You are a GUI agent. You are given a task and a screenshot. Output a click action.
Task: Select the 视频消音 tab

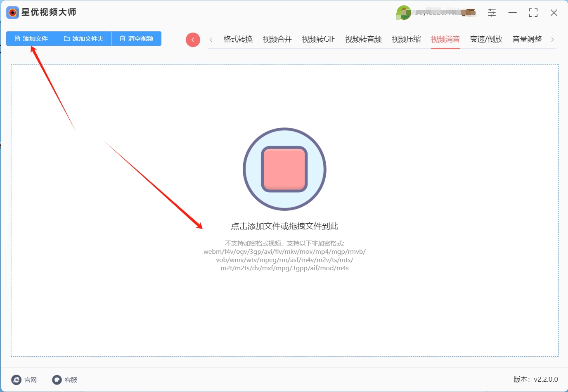click(445, 39)
